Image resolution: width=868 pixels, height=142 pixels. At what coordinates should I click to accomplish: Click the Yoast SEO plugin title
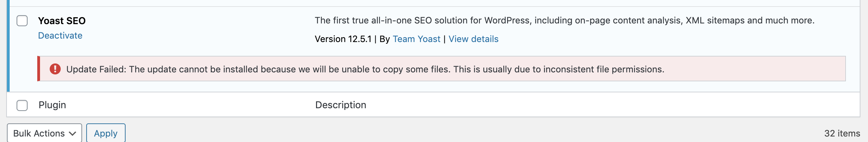[x=62, y=21]
